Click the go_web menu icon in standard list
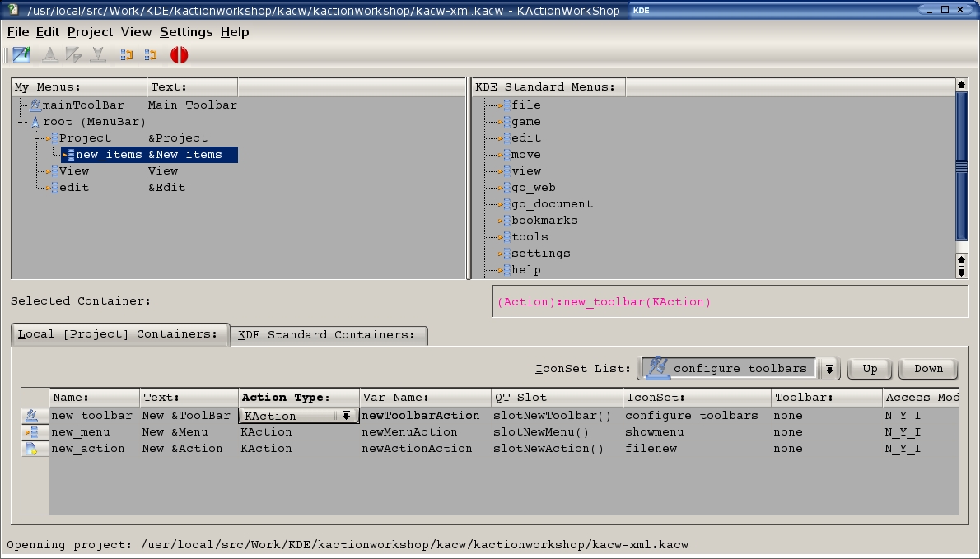The width and height of the screenshot is (980, 559). [x=504, y=188]
